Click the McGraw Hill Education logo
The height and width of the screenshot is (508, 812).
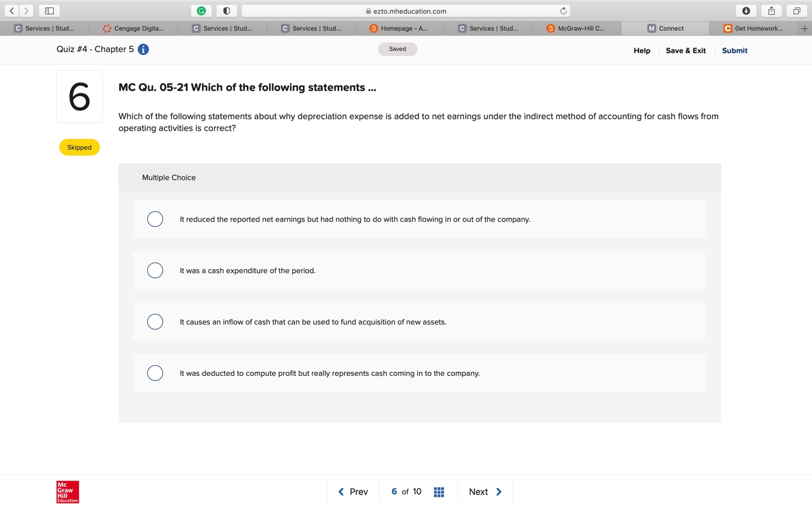coord(67,492)
